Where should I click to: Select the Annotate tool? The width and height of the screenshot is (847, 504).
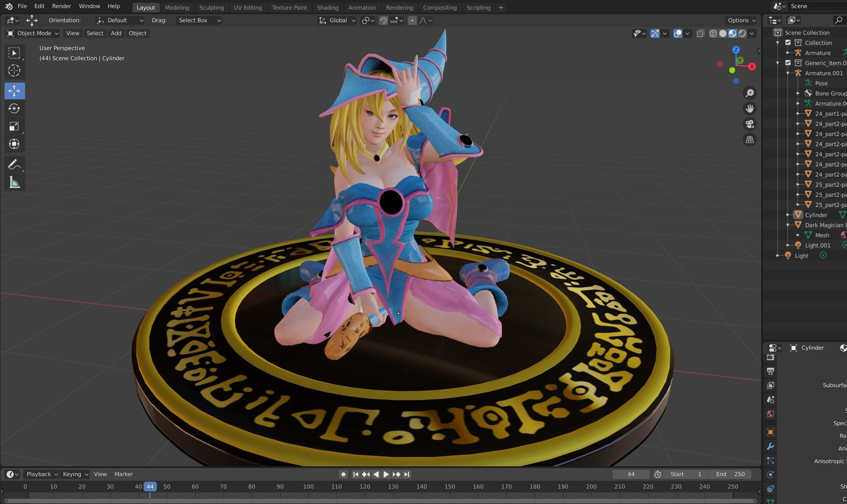point(14,165)
